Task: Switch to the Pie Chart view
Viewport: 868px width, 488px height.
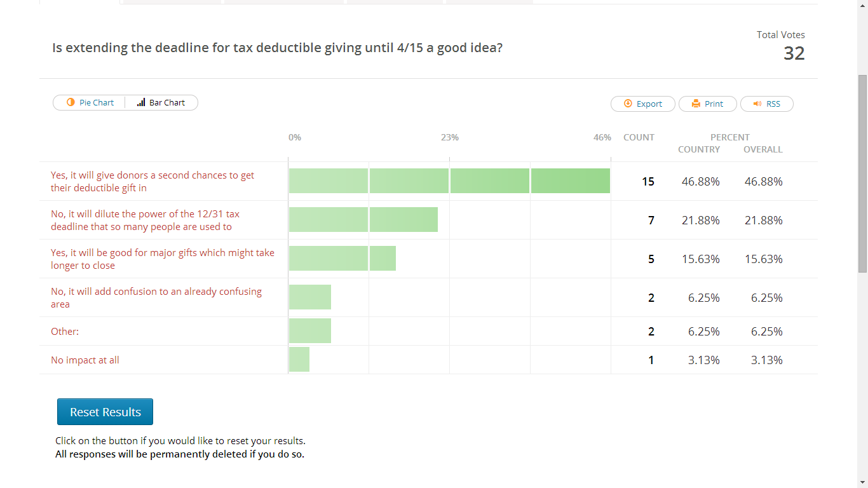Action: point(96,102)
